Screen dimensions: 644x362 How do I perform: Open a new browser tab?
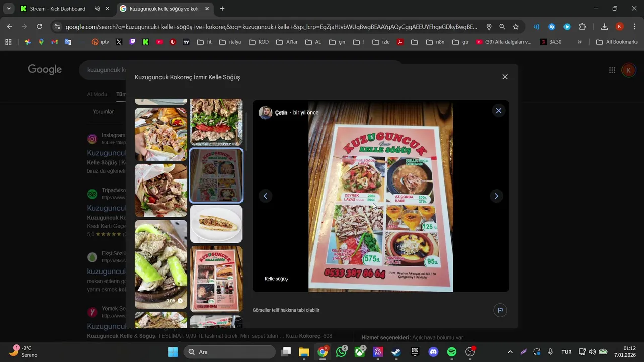(222, 9)
